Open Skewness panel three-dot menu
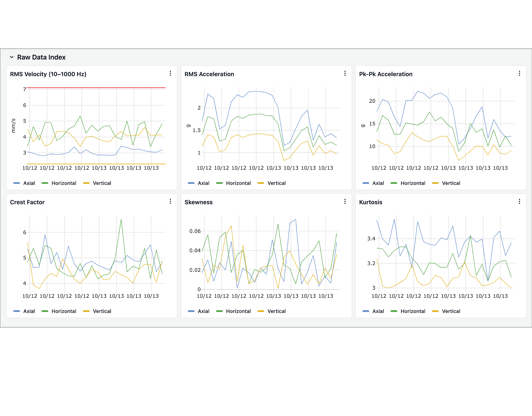This screenshot has width=532, height=416. (345, 201)
